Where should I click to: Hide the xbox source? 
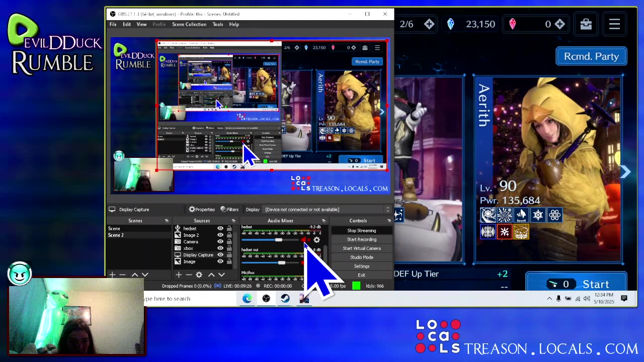click(220, 248)
